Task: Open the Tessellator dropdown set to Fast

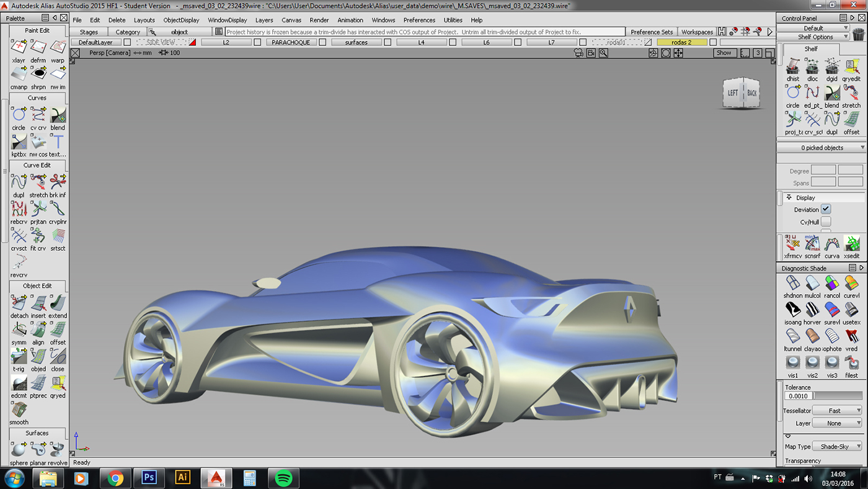Action: click(837, 410)
